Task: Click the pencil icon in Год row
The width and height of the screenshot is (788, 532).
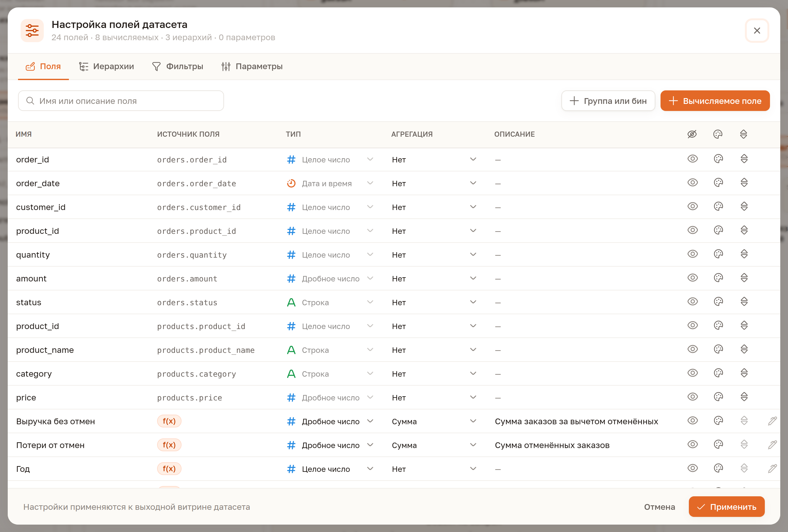Action: click(x=773, y=468)
